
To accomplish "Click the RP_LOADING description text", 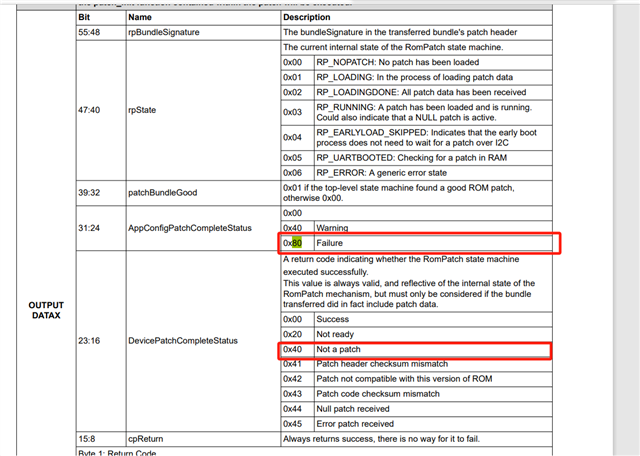I will click(415, 77).
